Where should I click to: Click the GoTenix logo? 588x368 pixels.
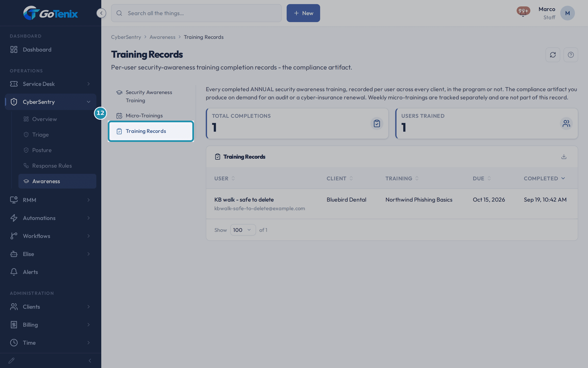(x=51, y=13)
